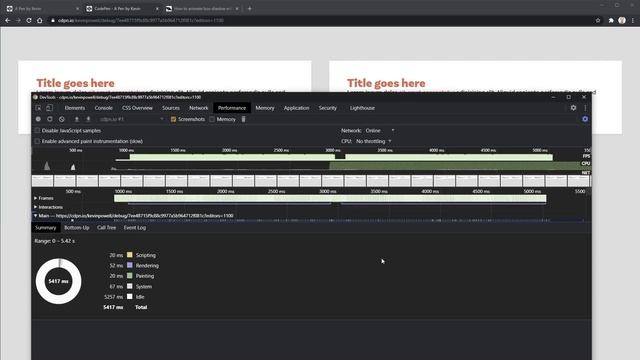640x360 pixels.
Task: Open DevTools settings gear icon
Action: tap(573, 108)
